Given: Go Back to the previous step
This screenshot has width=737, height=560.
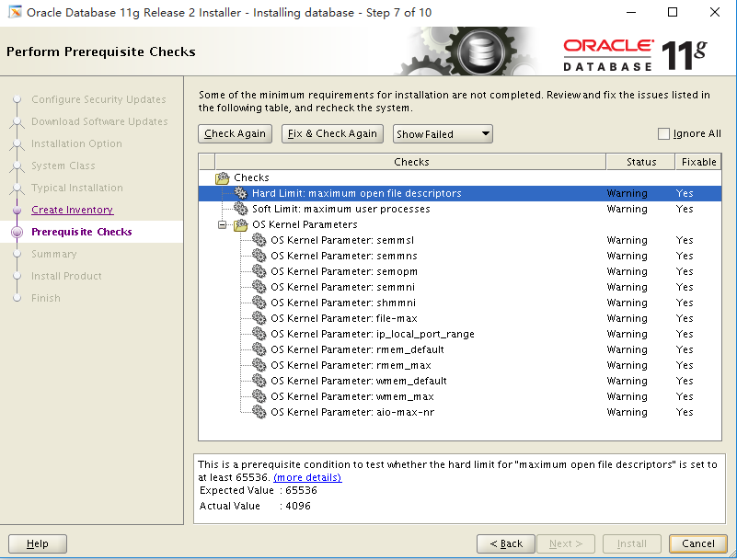Looking at the screenshot, I should pos(506,543).
